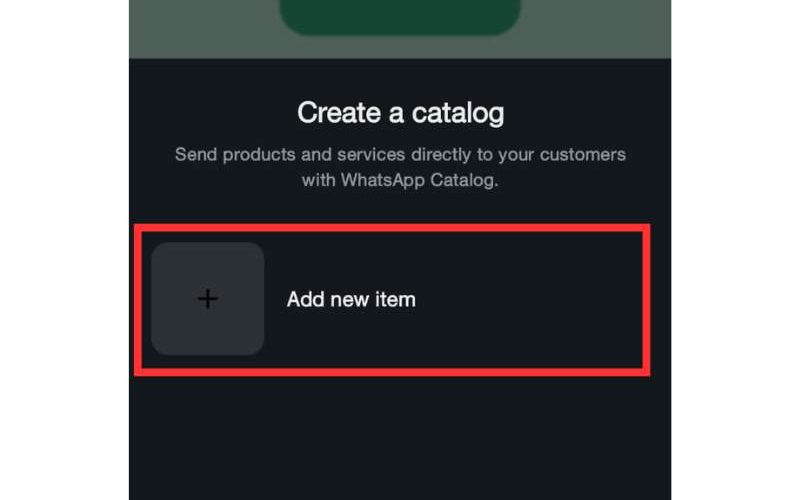Click the plus icon to add item

(x=208, y=298)
